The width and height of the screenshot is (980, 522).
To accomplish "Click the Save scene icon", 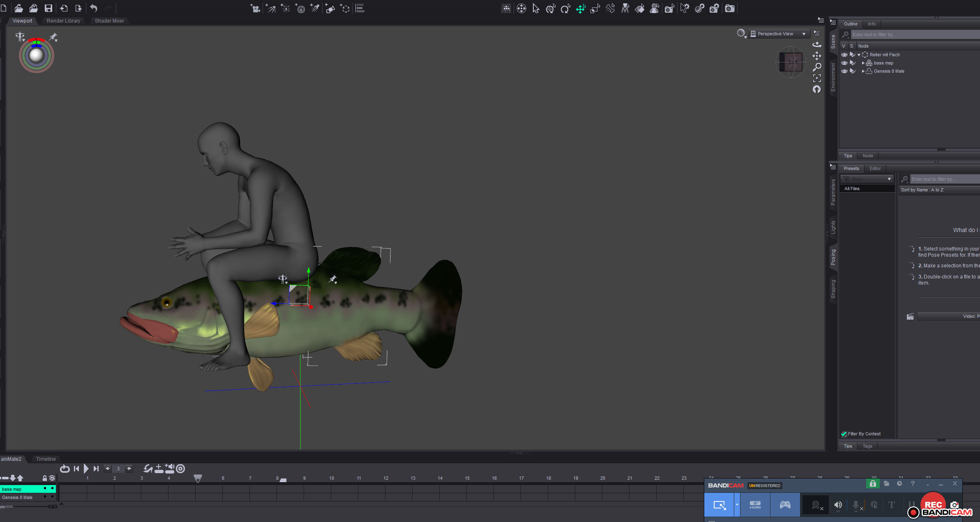I will 48,8.
